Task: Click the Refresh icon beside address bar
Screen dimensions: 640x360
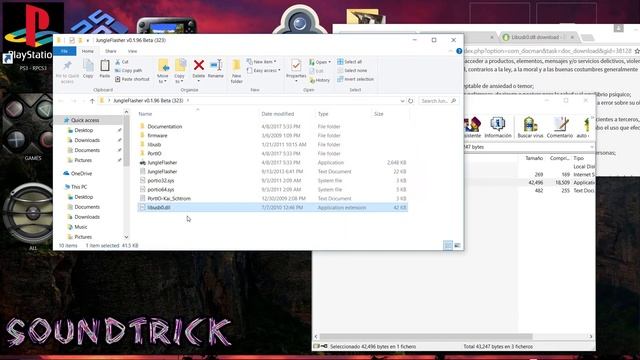Action: [411, 101]
